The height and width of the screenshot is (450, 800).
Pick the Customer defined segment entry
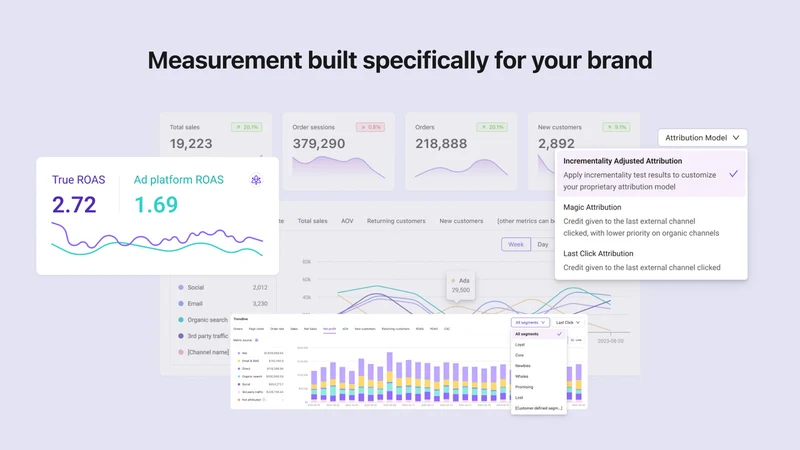(x=538, y=408)
